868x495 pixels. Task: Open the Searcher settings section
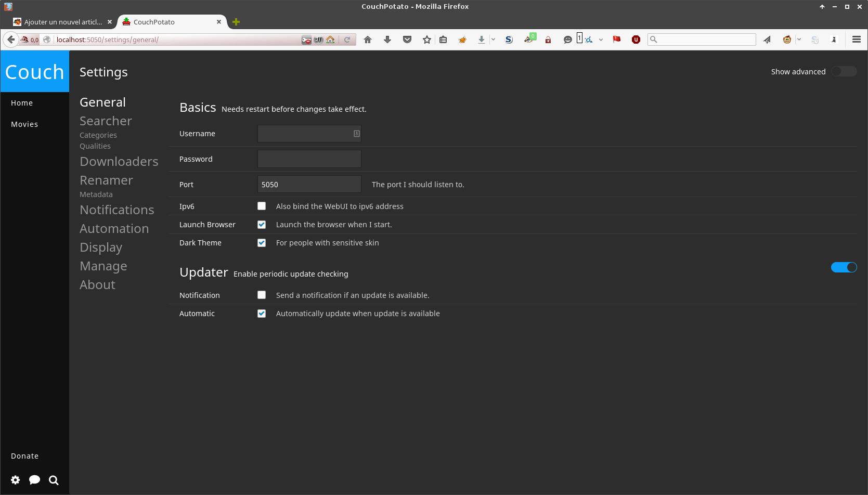click(x=106, y=121)
